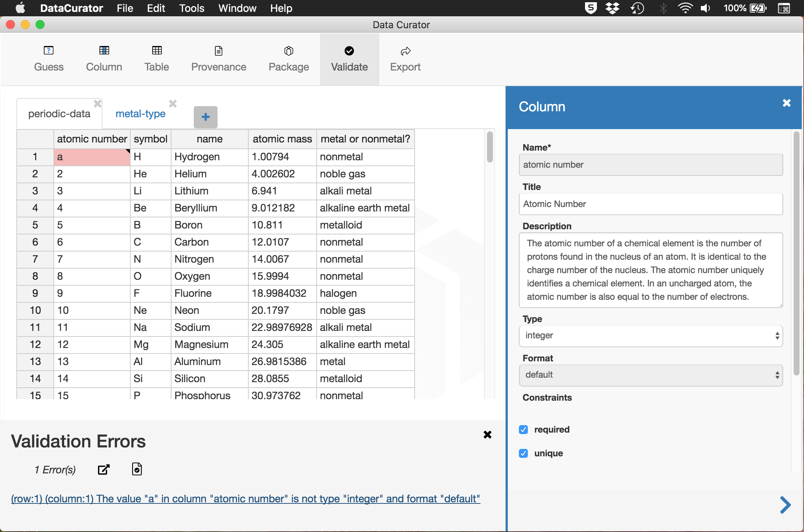The width and height of the screenshot is (804, 532).
Task: Switch to the metal-type tab
Action: [x=140, y=114]
